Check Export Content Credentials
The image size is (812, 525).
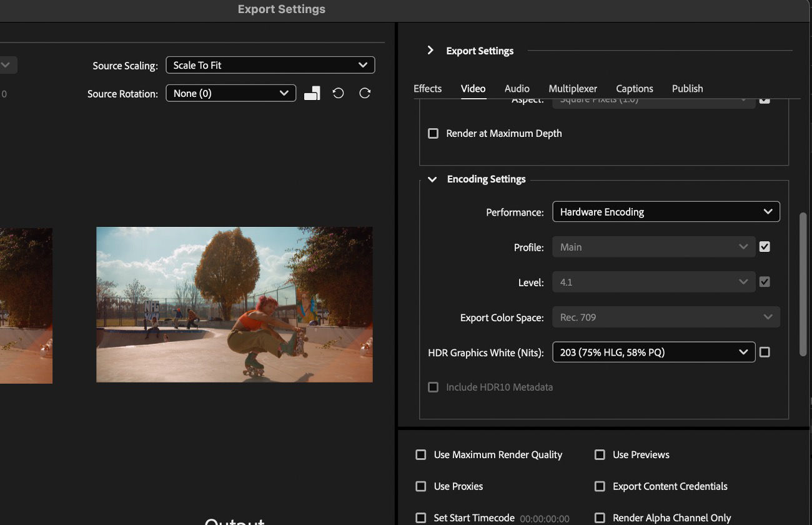click(600, 486)
